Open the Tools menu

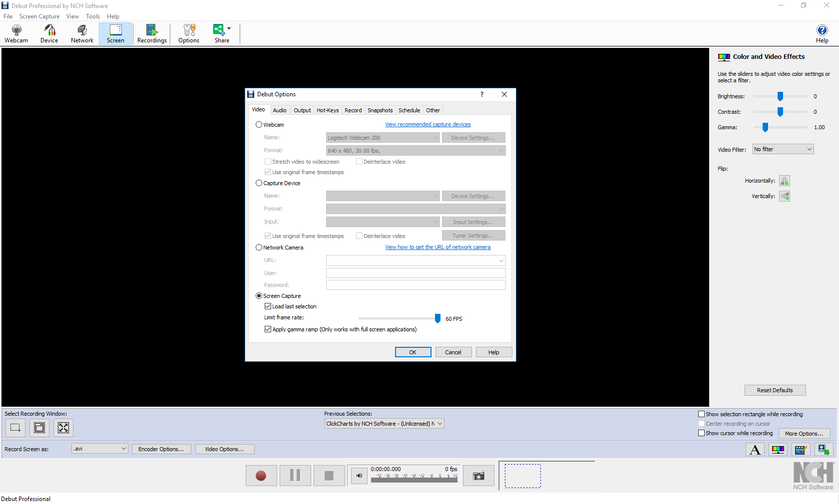click(92, 16)
